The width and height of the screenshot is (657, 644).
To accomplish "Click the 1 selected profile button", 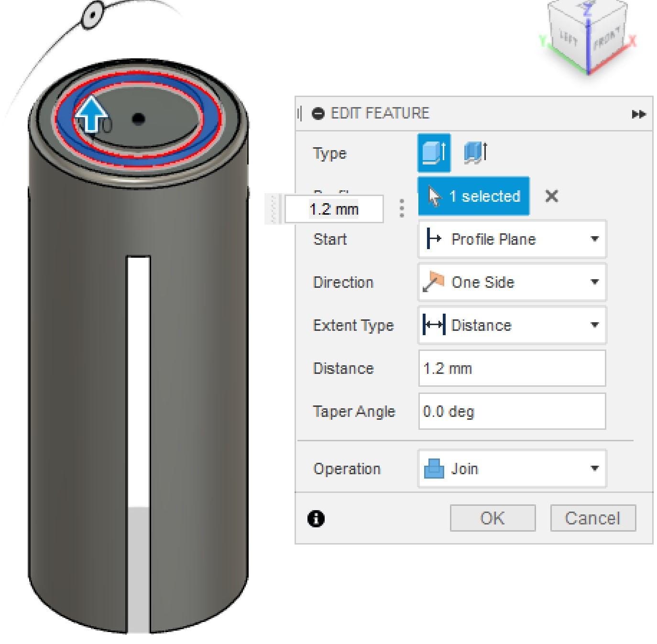I will click(x=473, y=196).
